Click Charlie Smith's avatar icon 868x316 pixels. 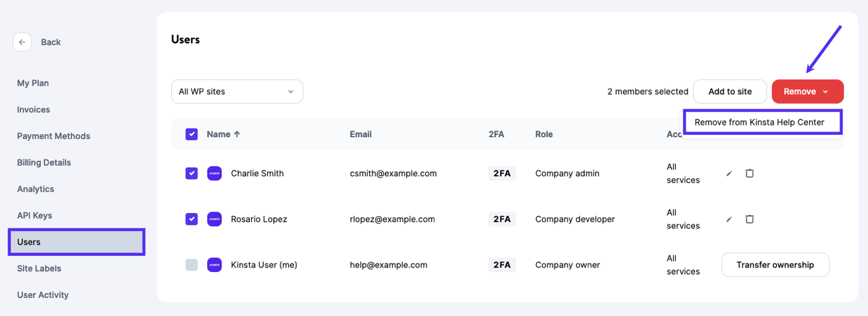(215, 173)
